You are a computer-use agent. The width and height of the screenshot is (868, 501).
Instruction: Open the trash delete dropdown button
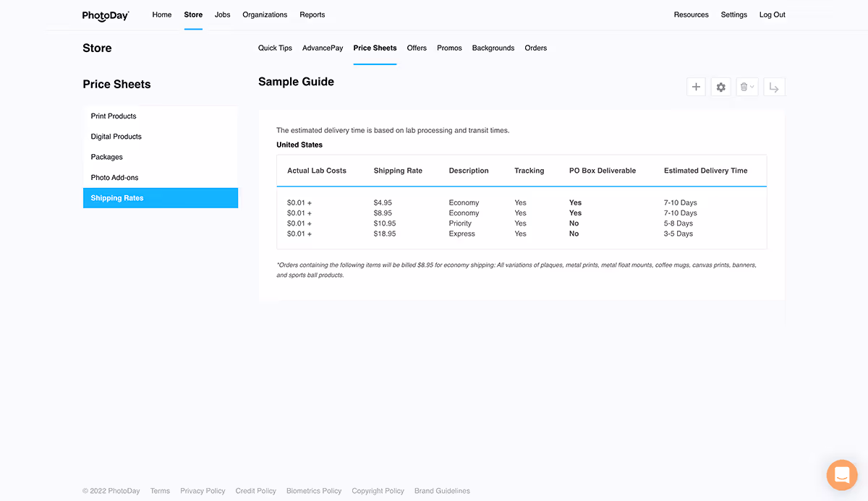point(747,87)
